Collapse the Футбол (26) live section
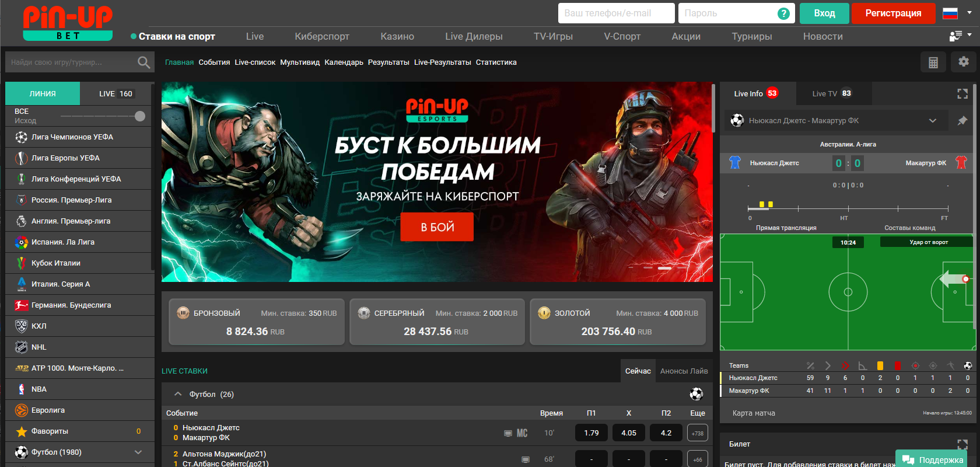This screenshot has height=467, width=980. (178, 394)
